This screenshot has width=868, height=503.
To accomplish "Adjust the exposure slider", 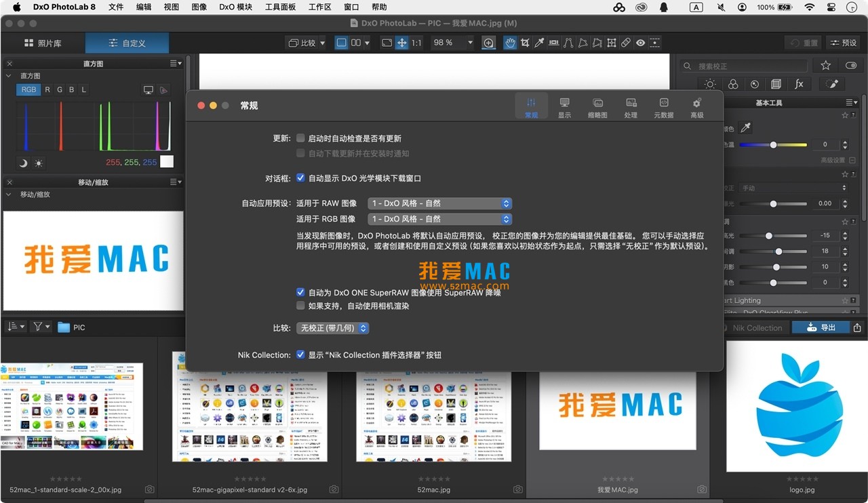I will [x=773, y=203].
